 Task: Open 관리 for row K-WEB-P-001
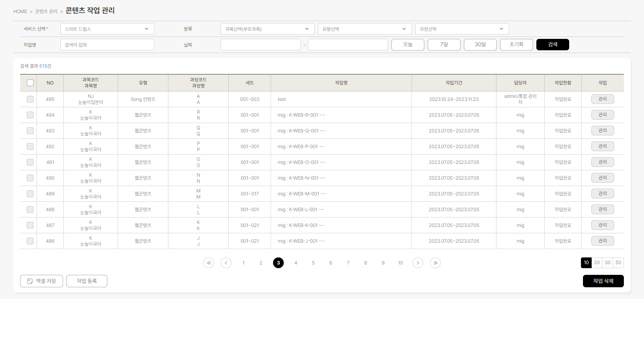603,146
